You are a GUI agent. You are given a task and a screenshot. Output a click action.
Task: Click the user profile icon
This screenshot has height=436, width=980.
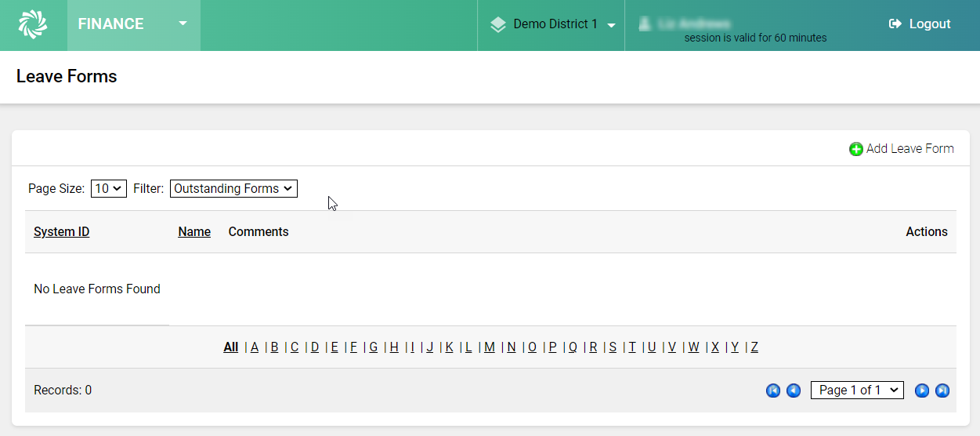[645, 24]
